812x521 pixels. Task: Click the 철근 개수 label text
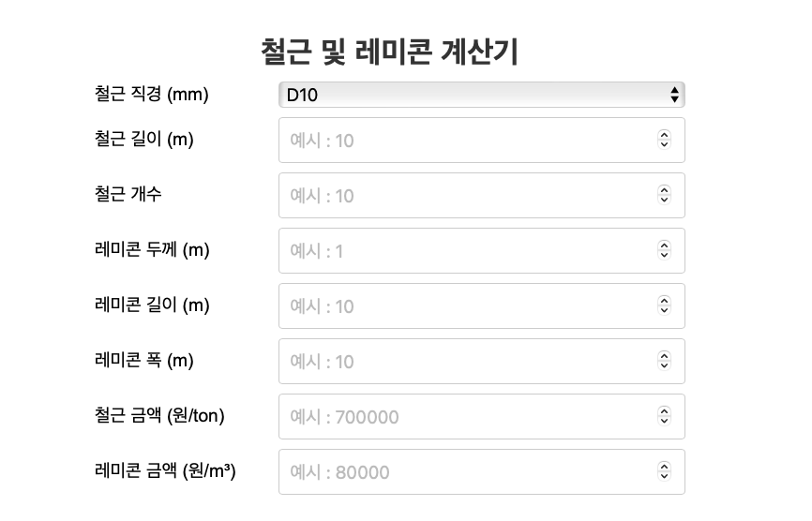(128, 194)
